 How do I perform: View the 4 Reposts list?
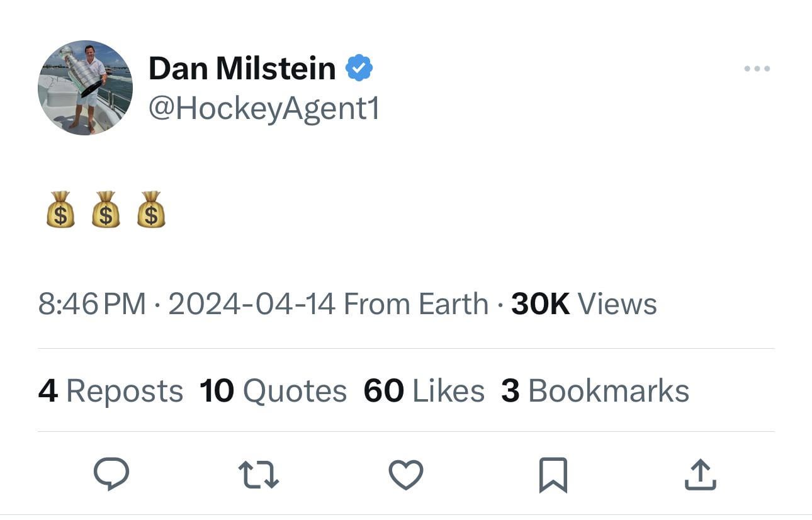tap(111, 391)
